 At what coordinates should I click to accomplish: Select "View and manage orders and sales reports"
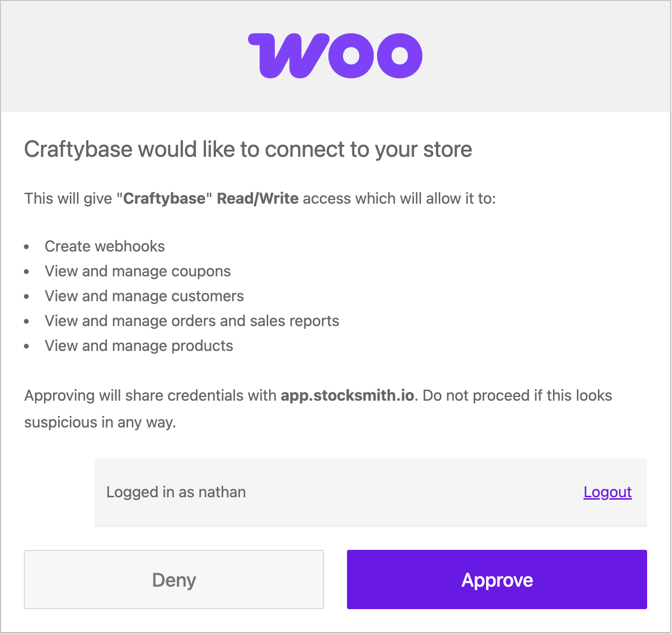tap(192, 321)
